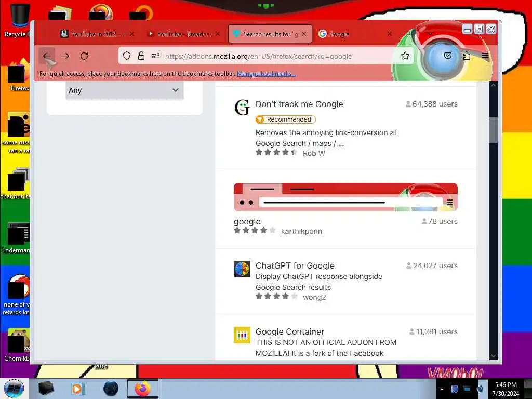This screenshot has width=532, height=399.
Task: Open the site permissions icon in address bar
Action: (x=156, y=56)
